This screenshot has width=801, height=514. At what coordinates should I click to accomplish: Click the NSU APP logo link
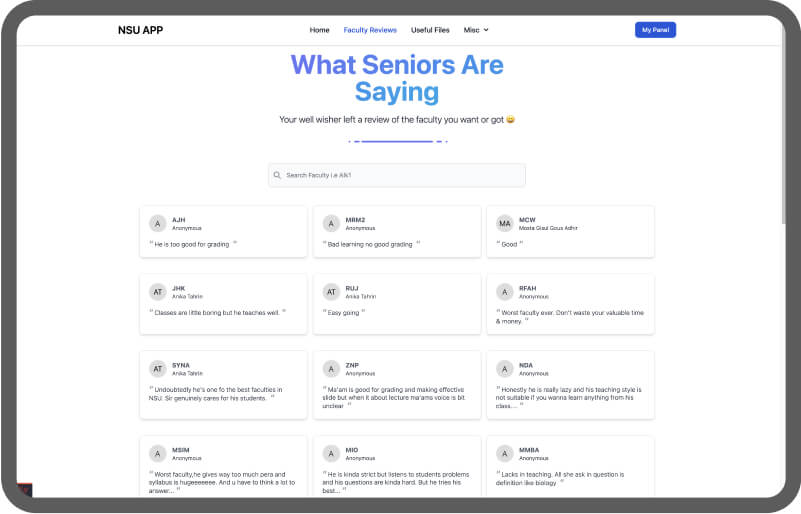click(x=140, y=30)
